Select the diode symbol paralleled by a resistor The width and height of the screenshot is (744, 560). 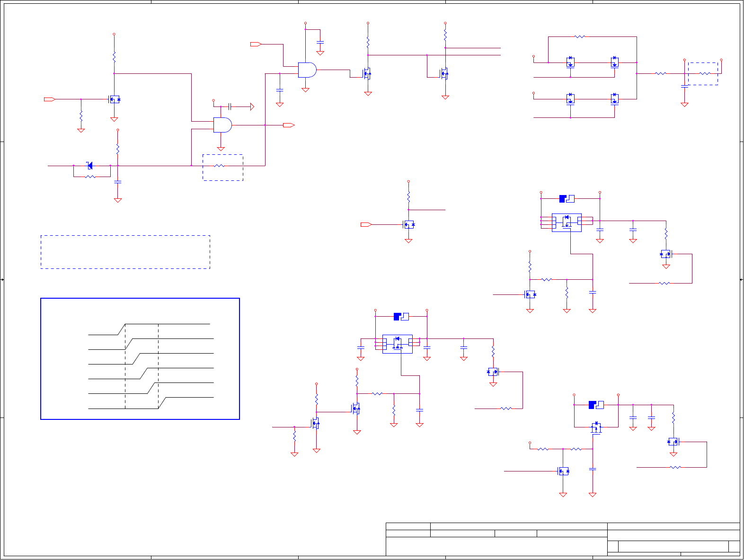[89, 166]
